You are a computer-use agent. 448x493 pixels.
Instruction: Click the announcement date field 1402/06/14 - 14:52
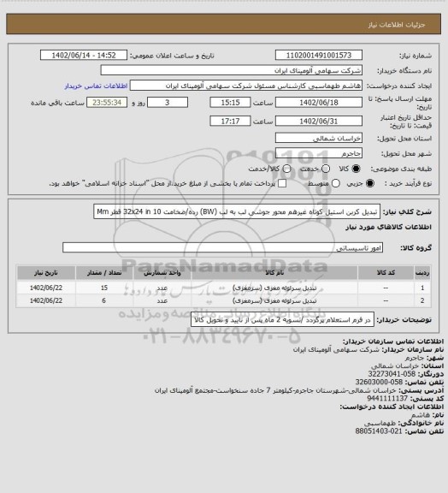[x=84, y=55]
